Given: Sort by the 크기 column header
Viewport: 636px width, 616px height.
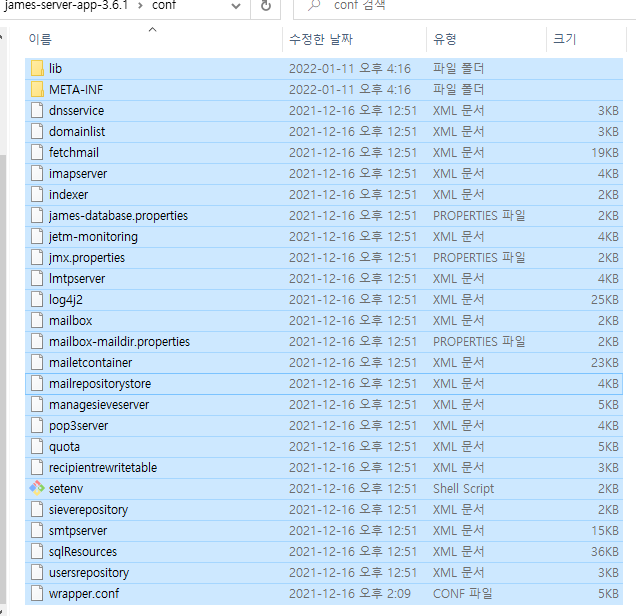Looking at the screenshot, I should 586,39.
